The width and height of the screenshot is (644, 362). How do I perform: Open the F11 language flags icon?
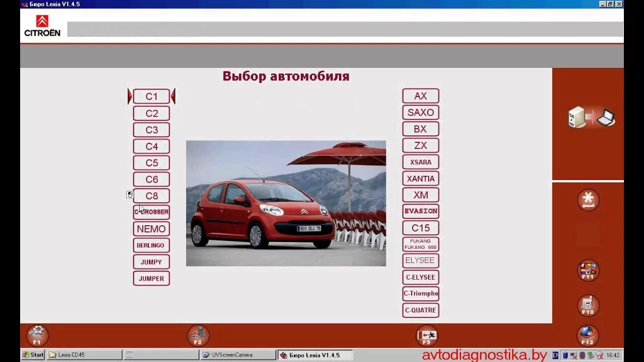tap(588, 270)
